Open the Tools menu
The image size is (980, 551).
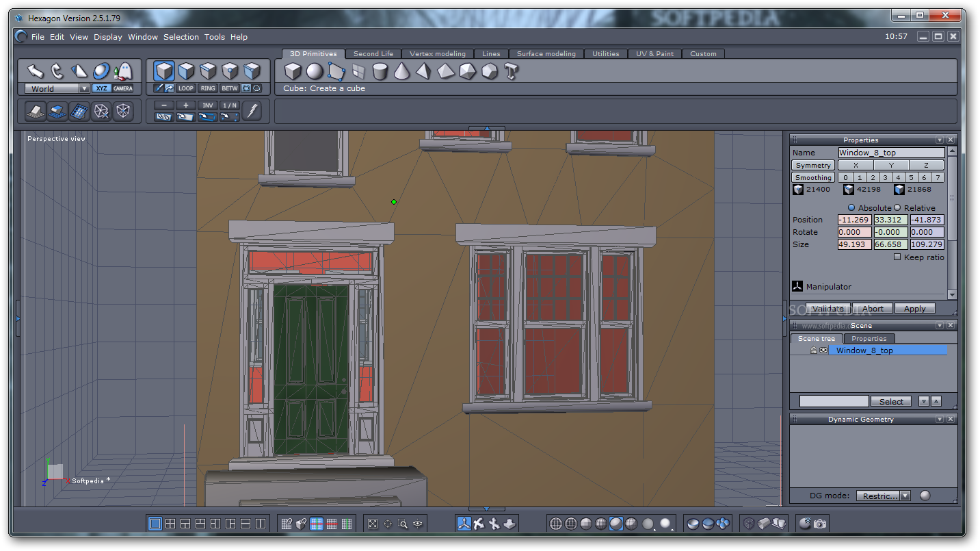[215, 37]
